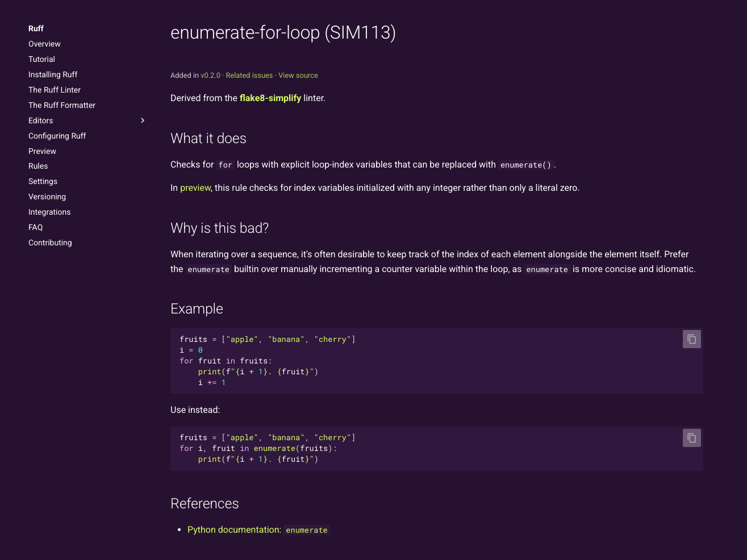
Task: Expand the Editors sidebar section chevron
Action: 143,120
